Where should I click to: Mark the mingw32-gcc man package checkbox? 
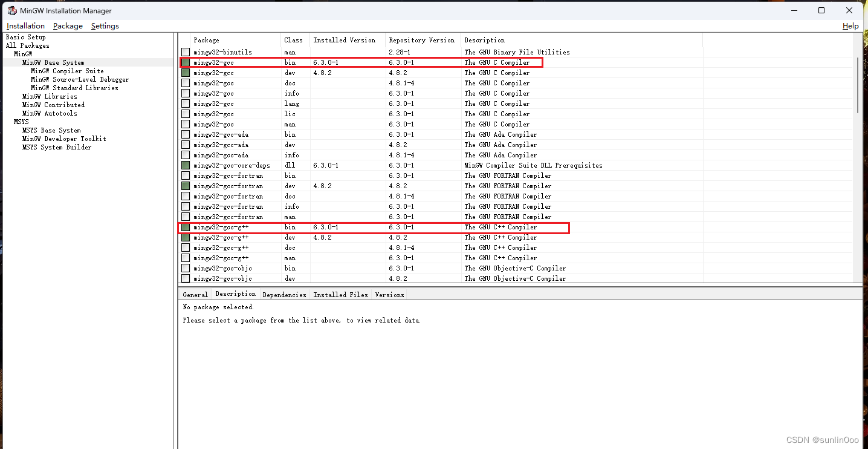[186, 124]
